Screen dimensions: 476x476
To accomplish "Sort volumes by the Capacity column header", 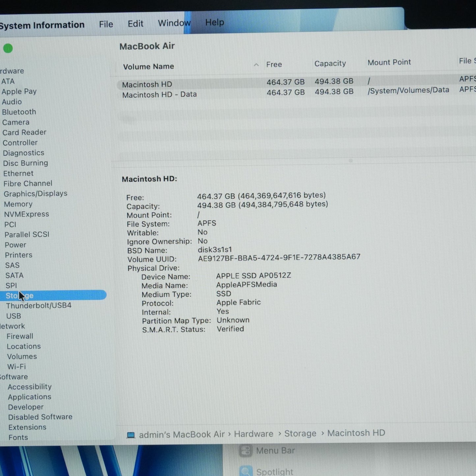I will click(x=330, y=64).
